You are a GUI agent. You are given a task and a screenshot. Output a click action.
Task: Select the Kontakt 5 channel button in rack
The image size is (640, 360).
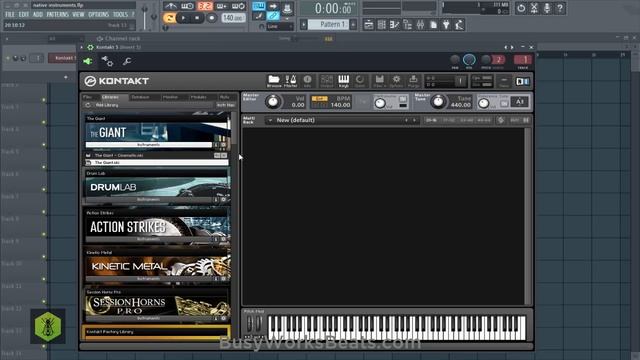coord(63,58)
